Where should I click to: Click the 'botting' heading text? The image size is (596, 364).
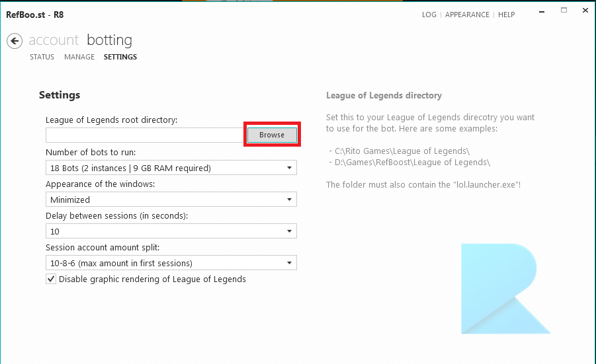(109, 40)
